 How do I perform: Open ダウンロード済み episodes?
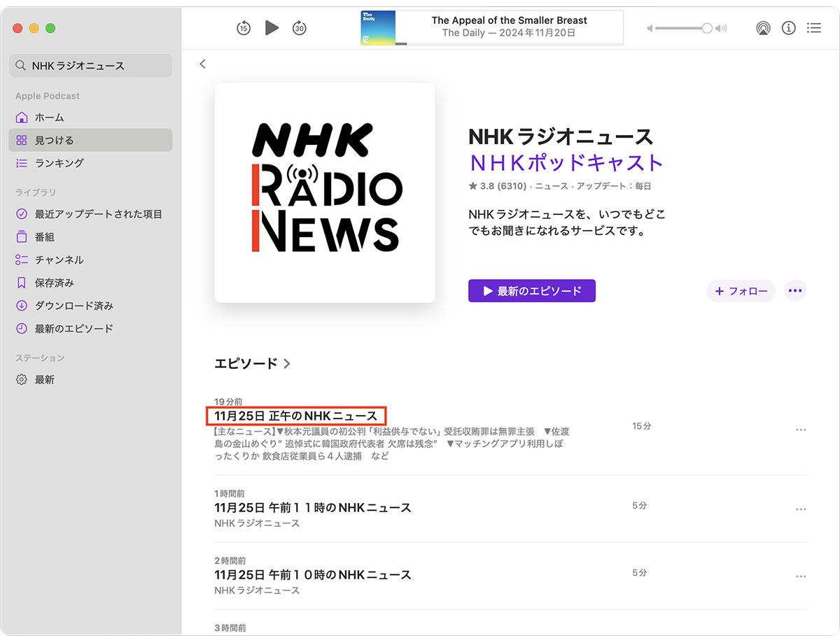[90, 306]
